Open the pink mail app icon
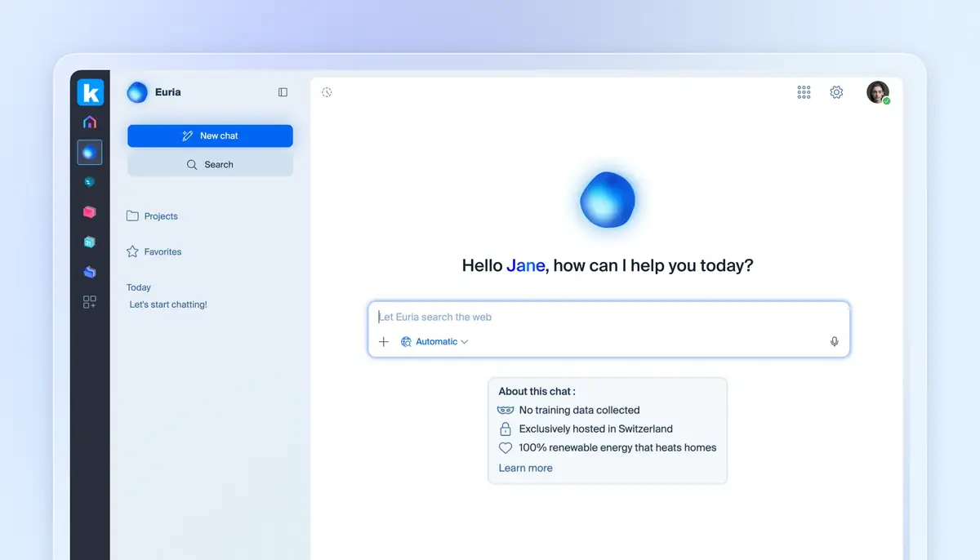The width and height of the screenshot is (980, 560). [90, 212]
